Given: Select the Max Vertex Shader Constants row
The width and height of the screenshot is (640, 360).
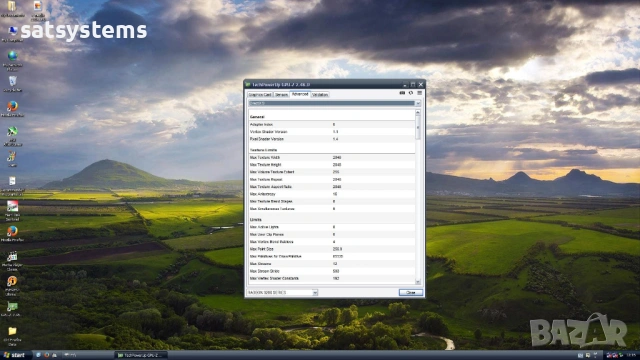Looking at the screenshot, I should (x=331, y=279).
